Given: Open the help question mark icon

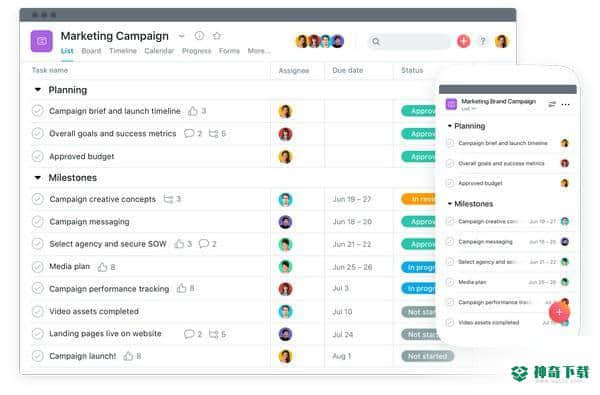Looking at the screenshot, I should (483, 41).
